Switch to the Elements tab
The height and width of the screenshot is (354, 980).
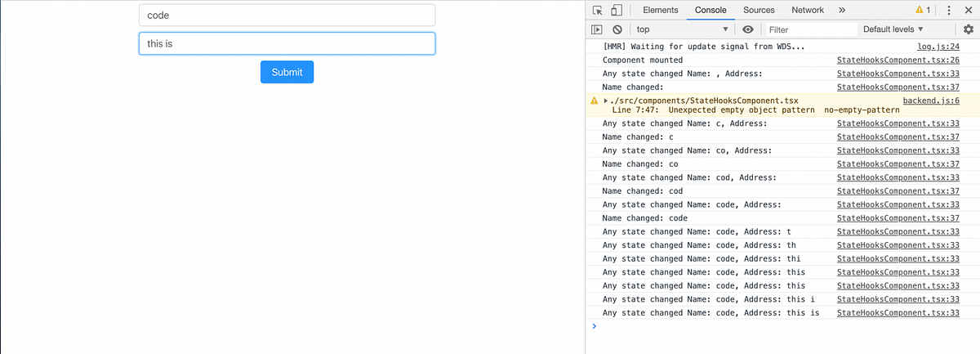(661, 10)
